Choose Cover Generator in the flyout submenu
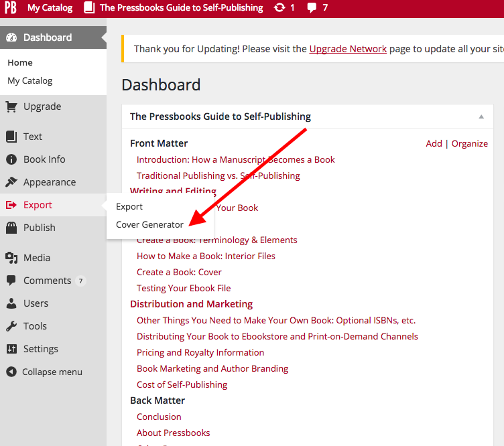The width and height of the screenshot is (504, 446). [x=149, y=225]
